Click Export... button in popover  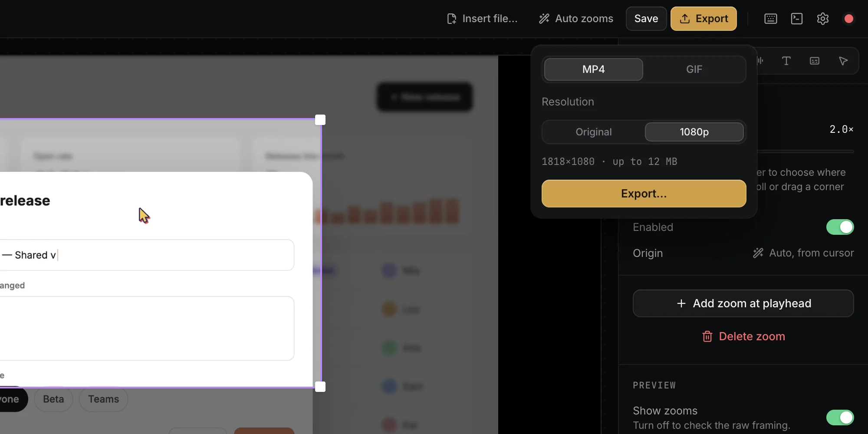tap(644, 194)
